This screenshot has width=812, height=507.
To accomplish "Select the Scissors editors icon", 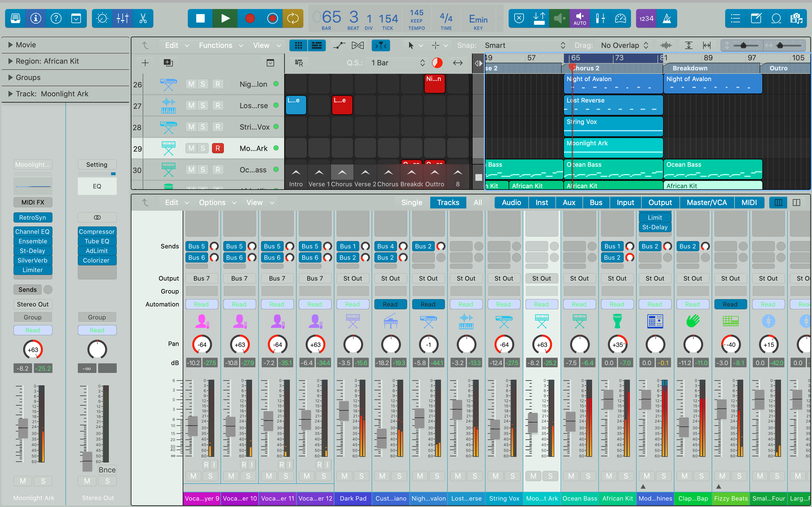I will [x=143, y=18].
